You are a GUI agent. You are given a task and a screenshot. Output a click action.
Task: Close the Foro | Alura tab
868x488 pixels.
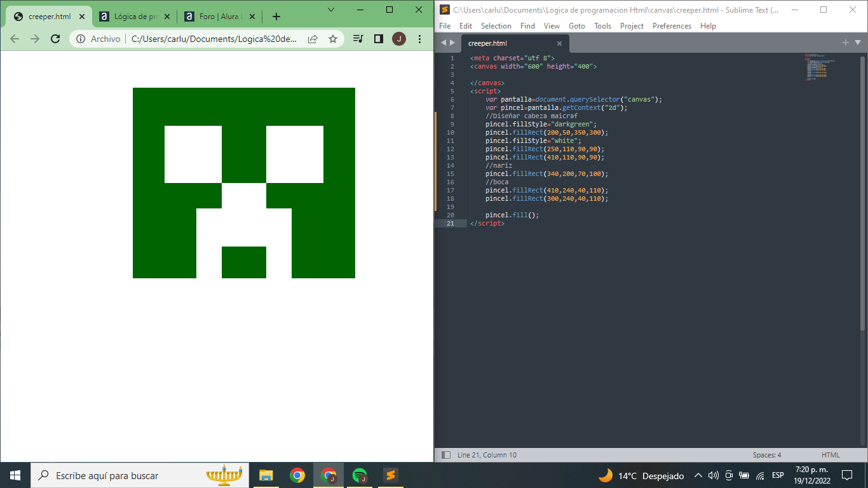click(252, 17)
